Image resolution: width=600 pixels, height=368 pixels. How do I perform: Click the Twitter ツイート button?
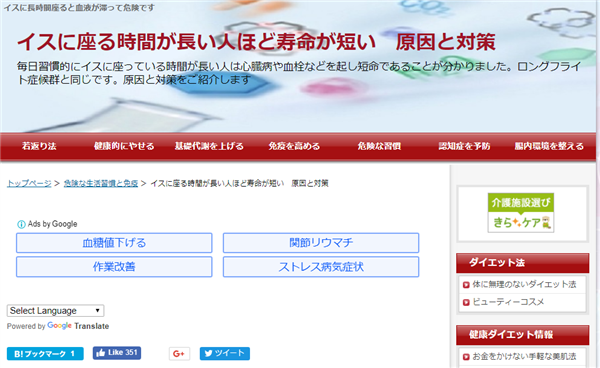(225, 353)
